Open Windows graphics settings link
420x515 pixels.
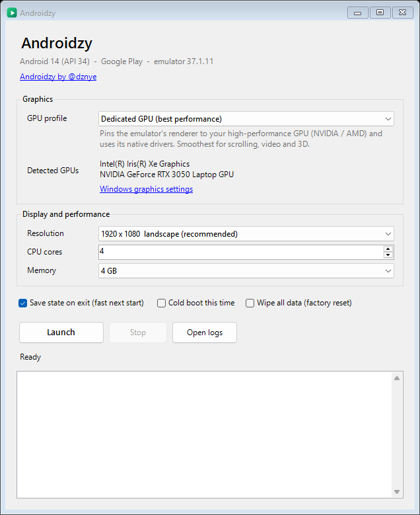click(147, 189)
